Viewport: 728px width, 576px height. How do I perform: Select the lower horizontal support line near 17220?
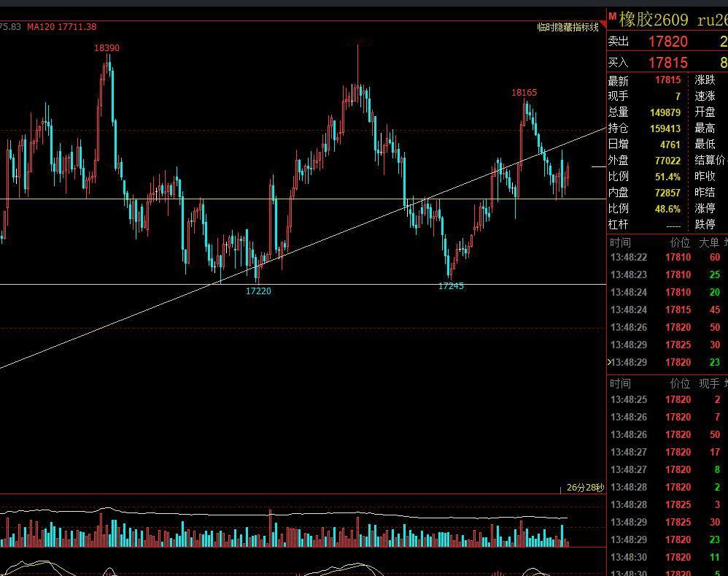coord(303,284)
